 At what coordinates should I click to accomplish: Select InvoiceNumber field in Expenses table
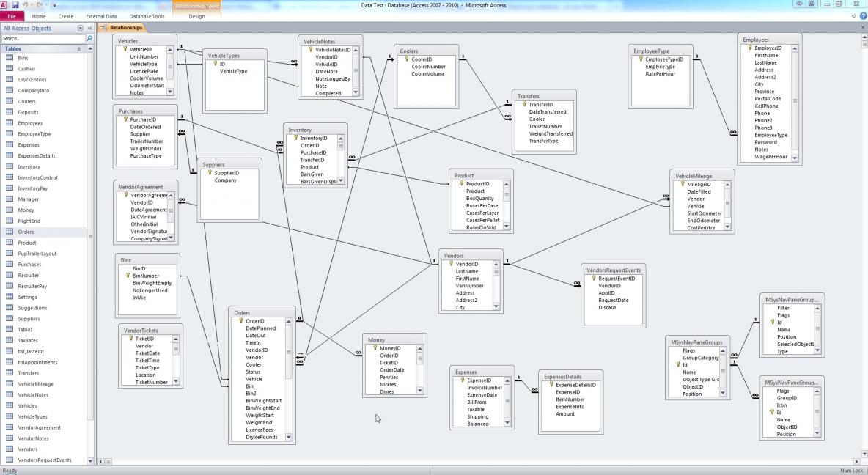[485, 388]
